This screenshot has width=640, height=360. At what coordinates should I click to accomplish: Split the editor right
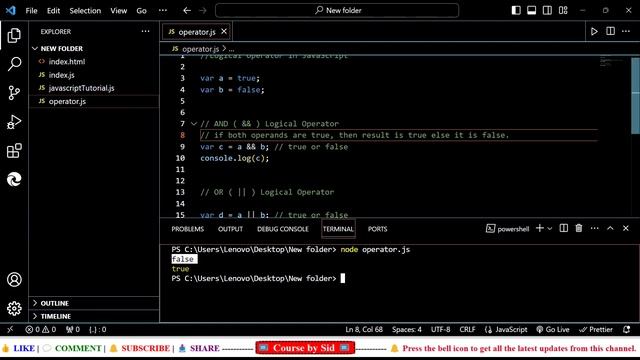pos(610,31)
